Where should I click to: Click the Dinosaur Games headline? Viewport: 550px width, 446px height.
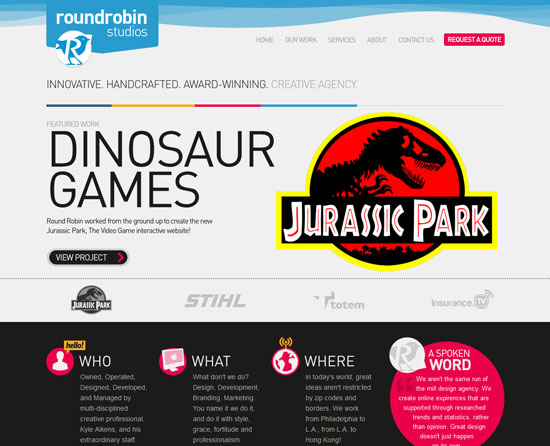click(161, 169)
